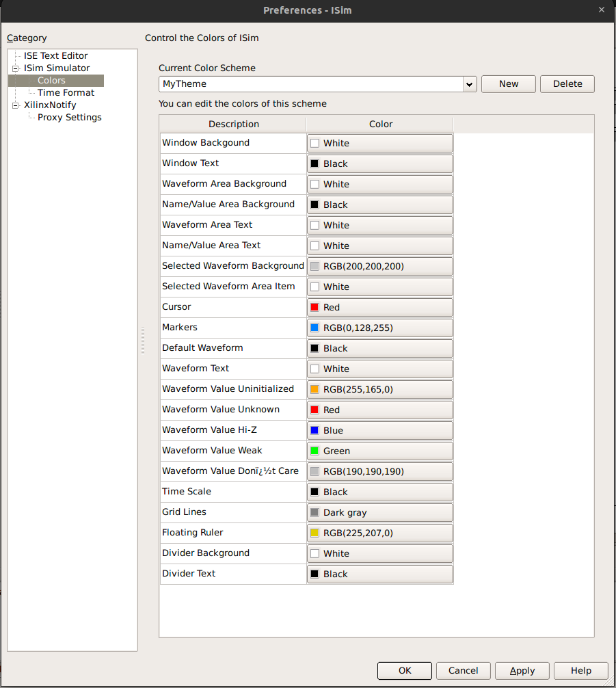
Task: Edit the Floating Ruler color
Action: (379, 533)
